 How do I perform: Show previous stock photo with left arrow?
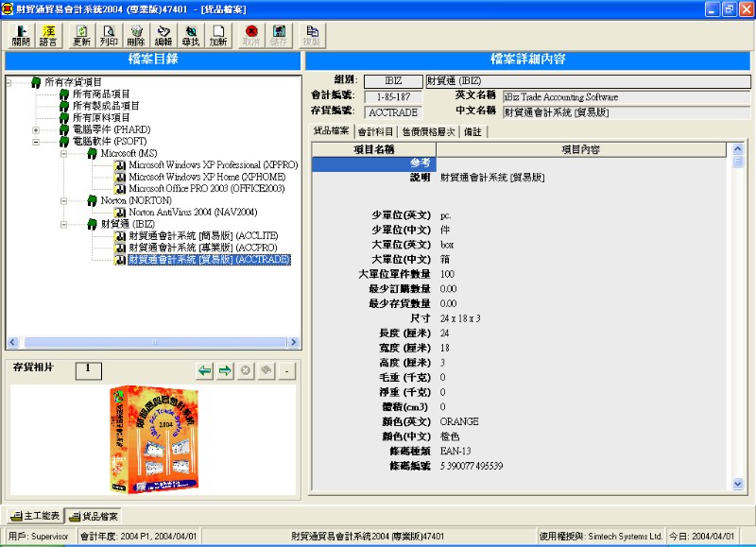pyautogui.click(x=205, y=370)
